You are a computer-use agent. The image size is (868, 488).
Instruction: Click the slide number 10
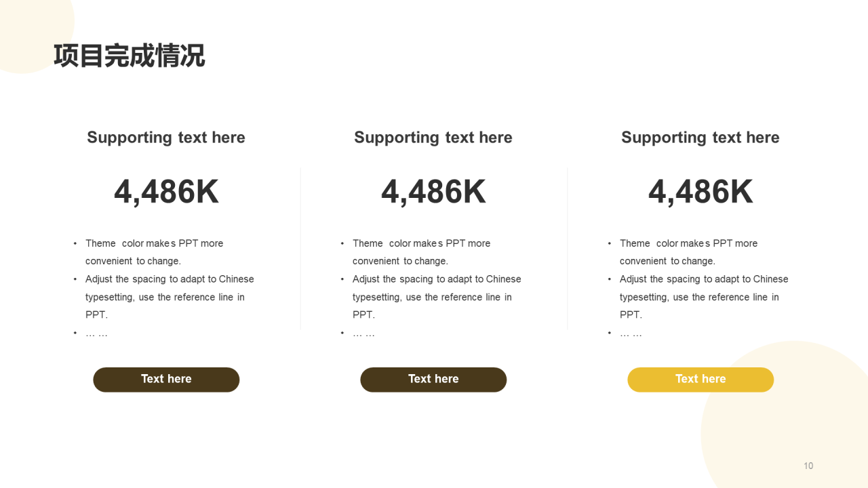tap(808, 466)
